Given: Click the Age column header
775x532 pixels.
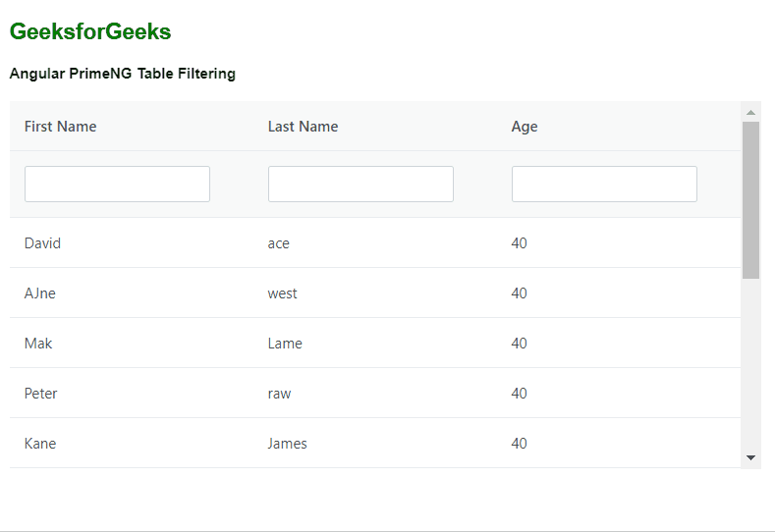Looking at the screenshot, I should (x=525, y=127).
